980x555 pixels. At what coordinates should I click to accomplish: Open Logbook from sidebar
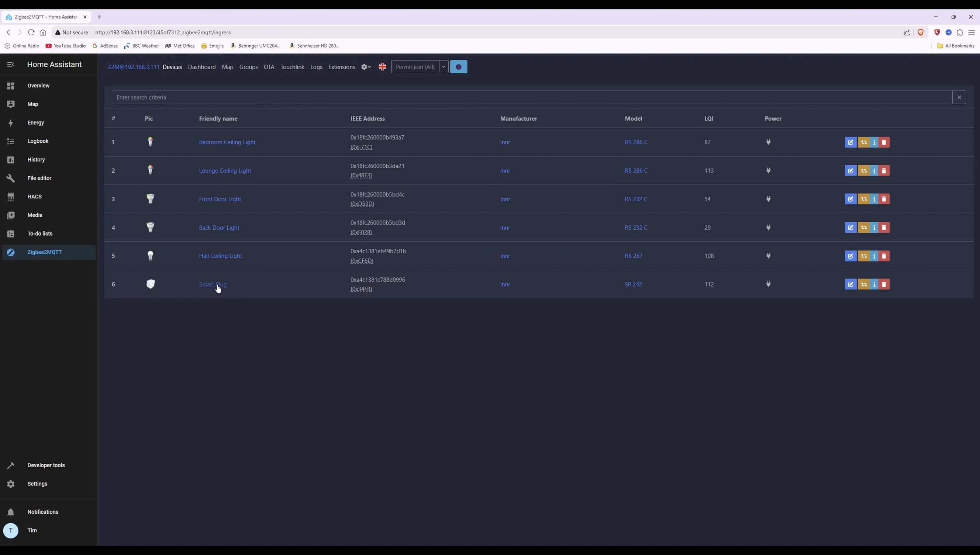click(x=49, y=141)
